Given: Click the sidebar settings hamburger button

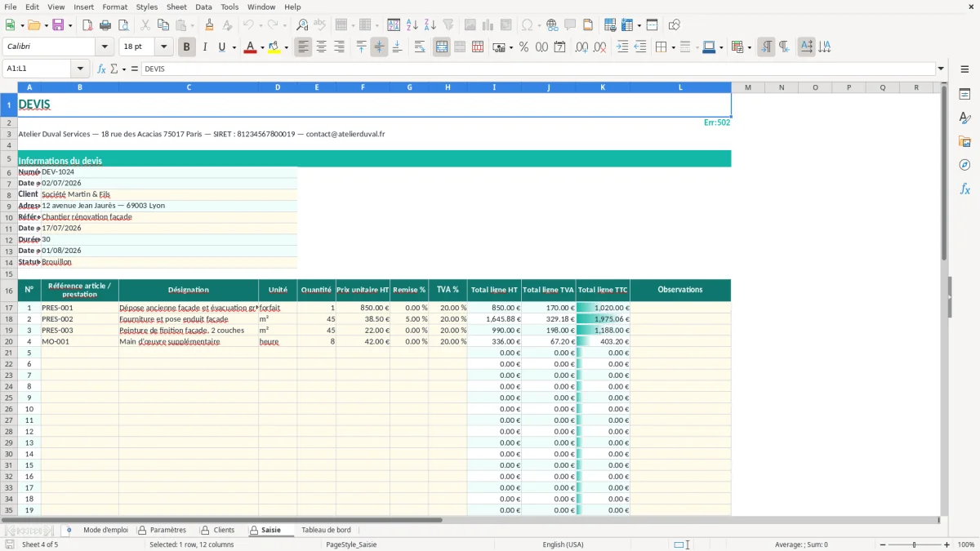Looking at the screenshot, I should click(x=964, y=69).
